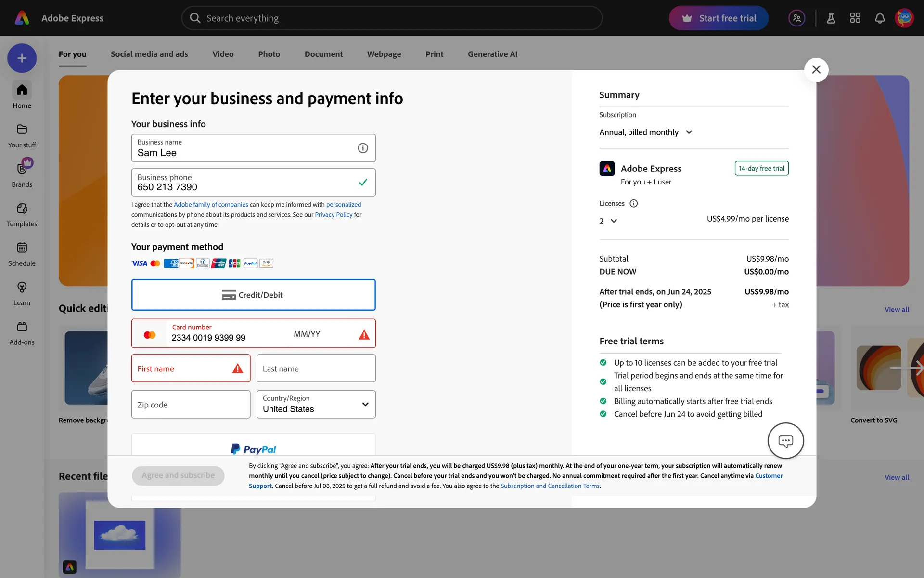Click the Business name info icon
924x578 pixels.
363,148
